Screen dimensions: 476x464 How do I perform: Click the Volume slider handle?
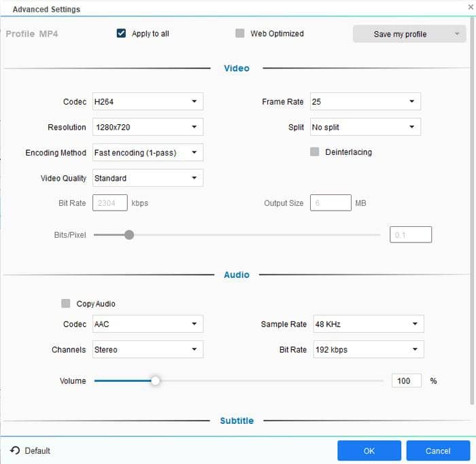pyautogui.click(x=156, y=381)
